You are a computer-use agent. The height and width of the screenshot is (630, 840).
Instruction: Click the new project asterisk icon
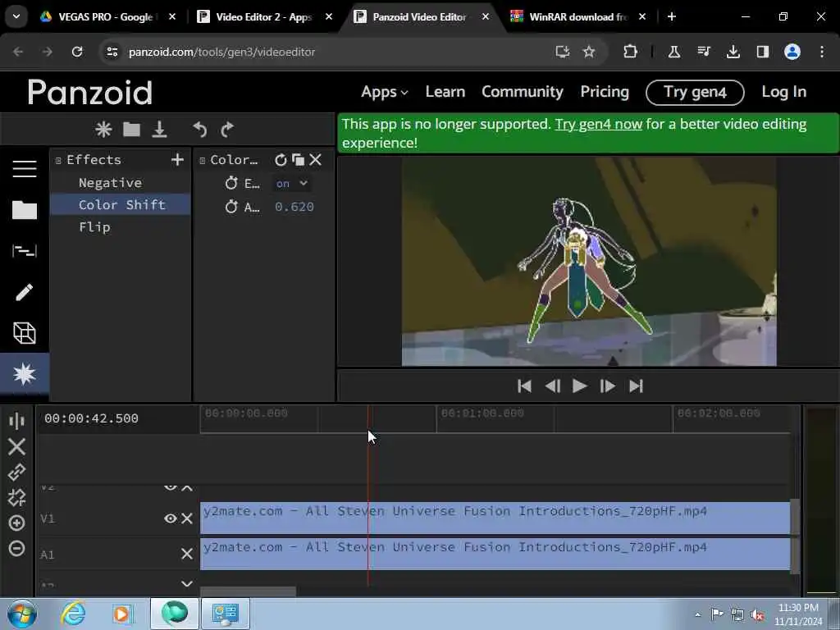tap(103, 129)
